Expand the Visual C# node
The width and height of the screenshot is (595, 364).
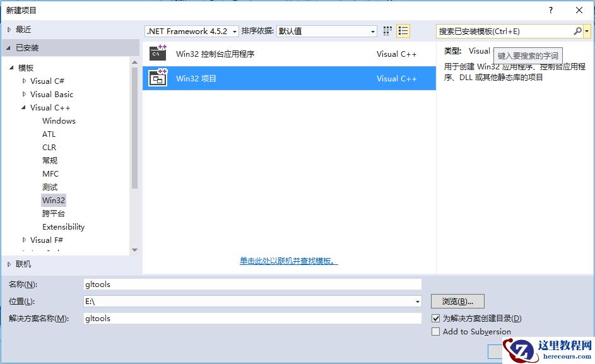(x=24, y=81)
